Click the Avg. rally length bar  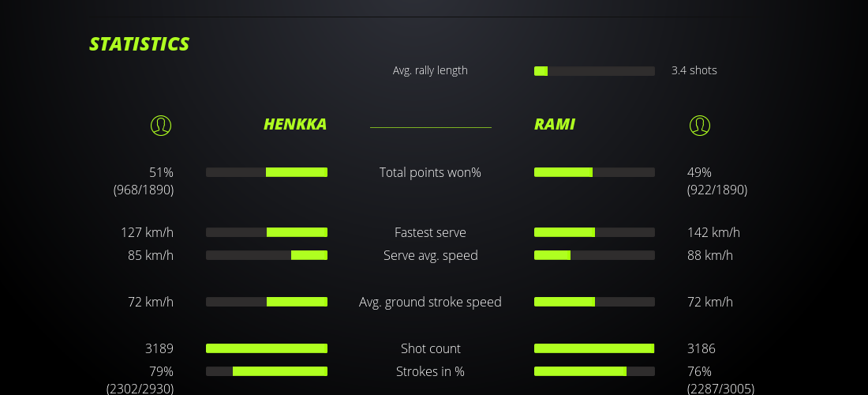594,71
